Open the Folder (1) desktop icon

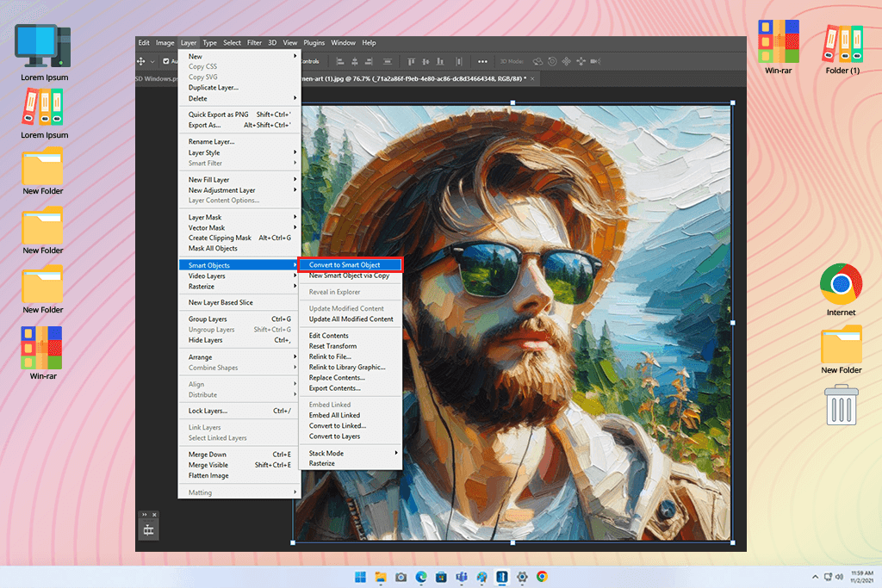[x=842, y=49]
